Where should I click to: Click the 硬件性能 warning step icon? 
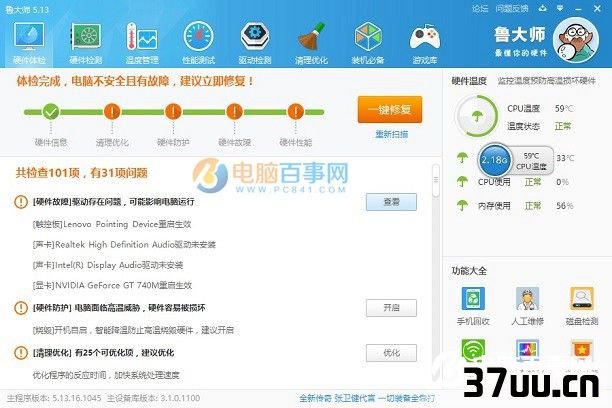pos(295,112)
